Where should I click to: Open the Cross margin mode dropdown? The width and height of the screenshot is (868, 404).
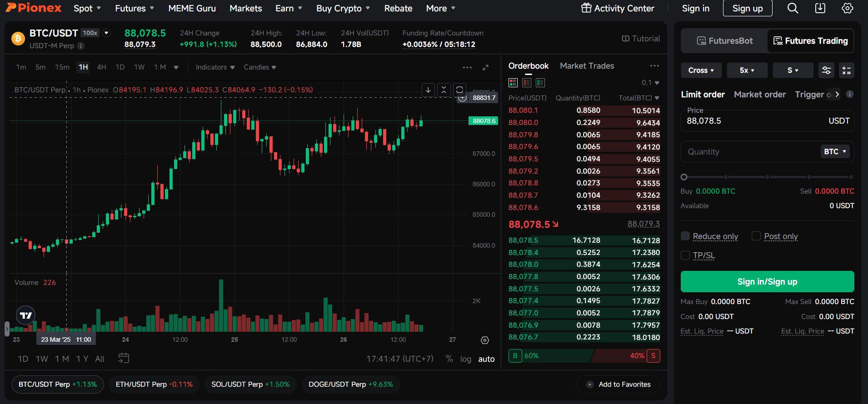point(701,70)
